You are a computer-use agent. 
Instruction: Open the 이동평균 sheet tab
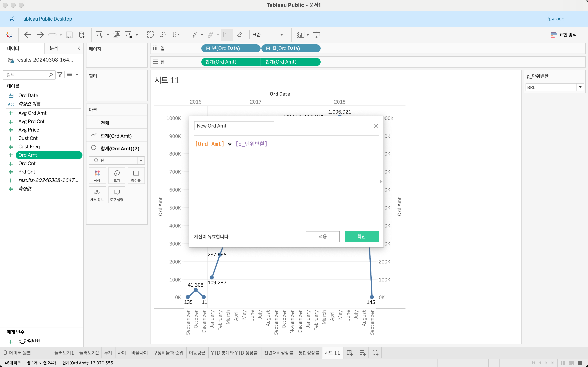pyautogui.click(x=197, y=353)
